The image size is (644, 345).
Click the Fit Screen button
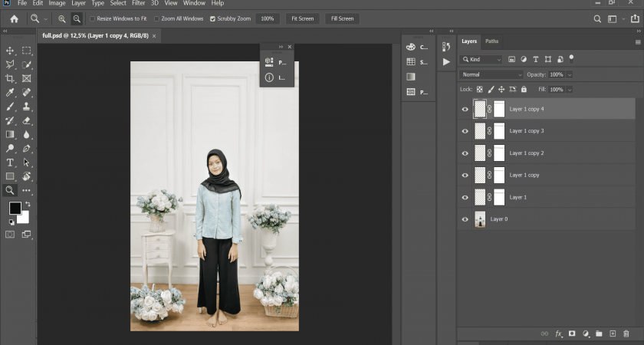coord(303,18)
